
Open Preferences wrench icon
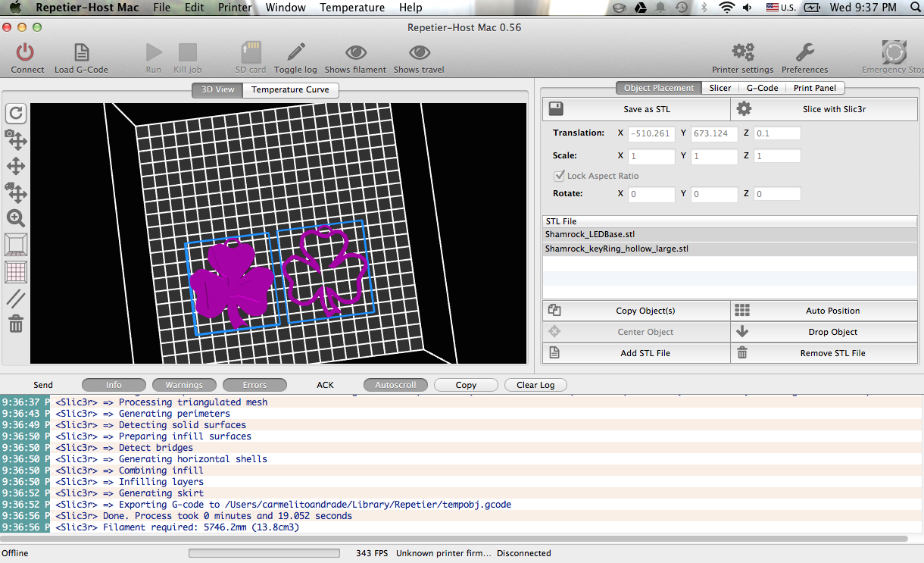point(804,52)
